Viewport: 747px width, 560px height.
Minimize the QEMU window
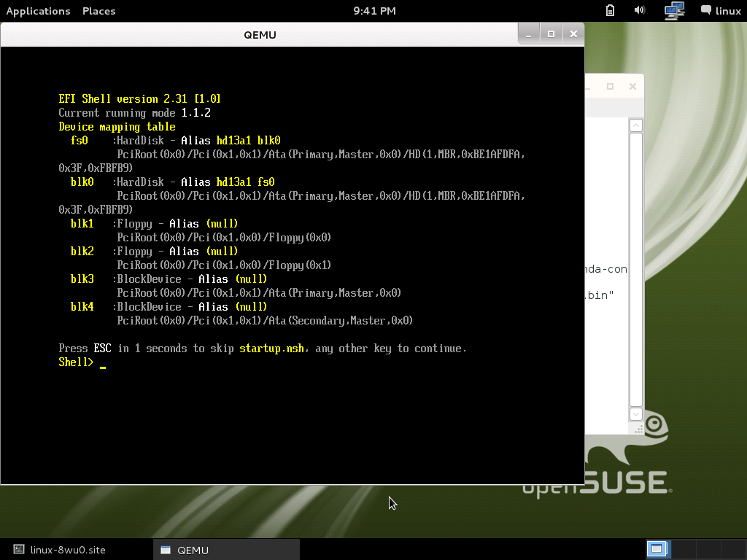pos(529,34)
